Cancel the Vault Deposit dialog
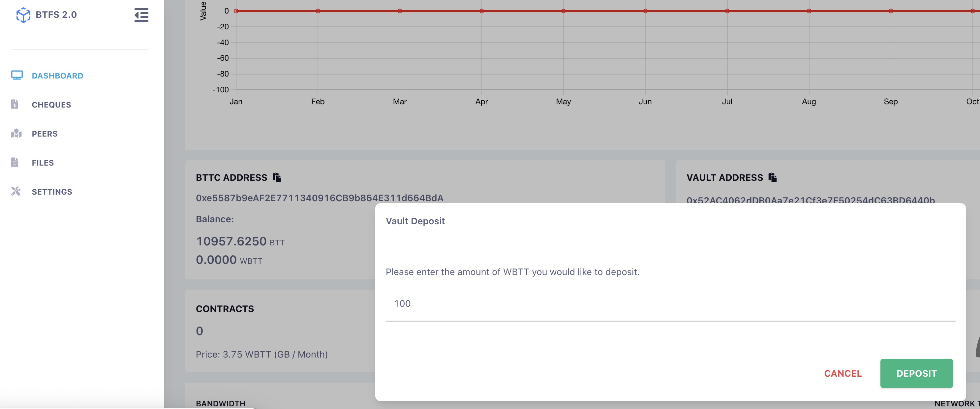The height and width of the screenshot is (409, 980). point(843,374)
